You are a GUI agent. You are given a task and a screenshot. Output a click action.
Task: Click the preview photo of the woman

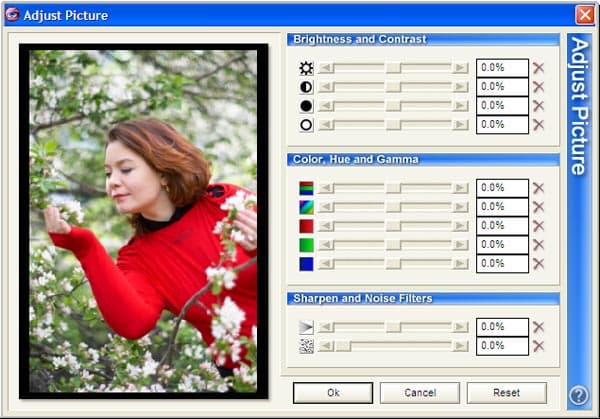click(x=143, y=221)
